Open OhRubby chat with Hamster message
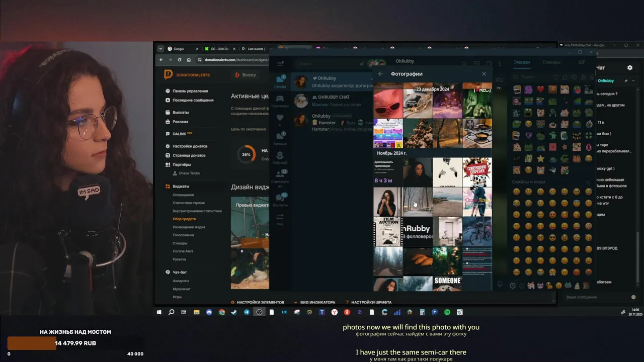The width and height of the screenshot is (644, 362). [x=332, y=122]
